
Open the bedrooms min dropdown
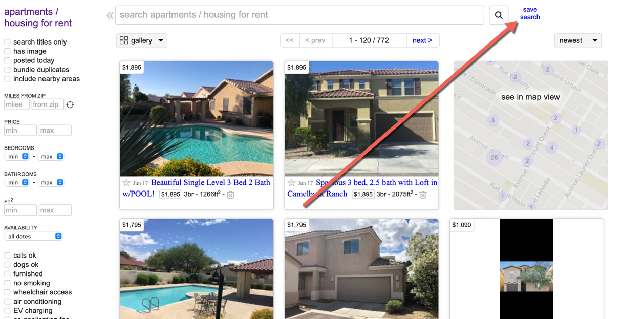tap(17, 157)
